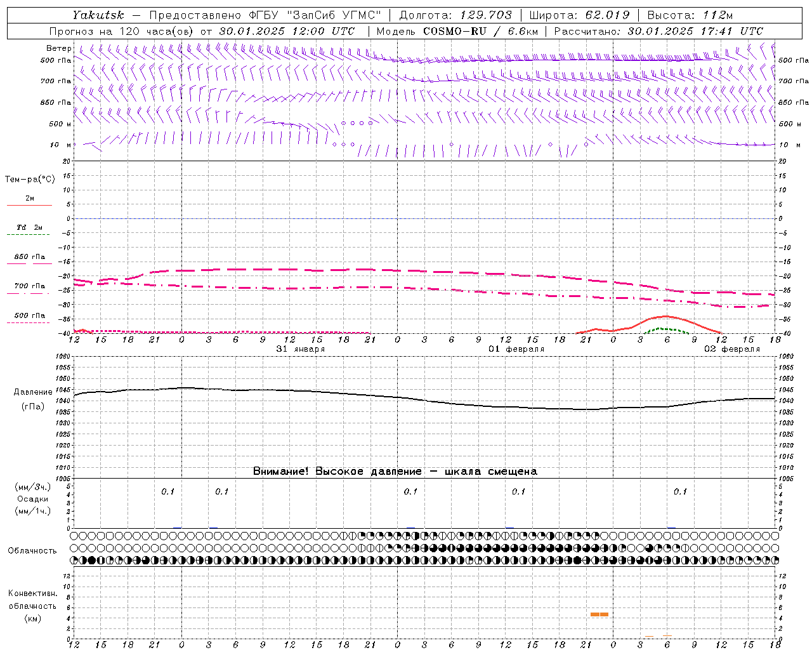Click the "31 января" date label

(301, 349)
